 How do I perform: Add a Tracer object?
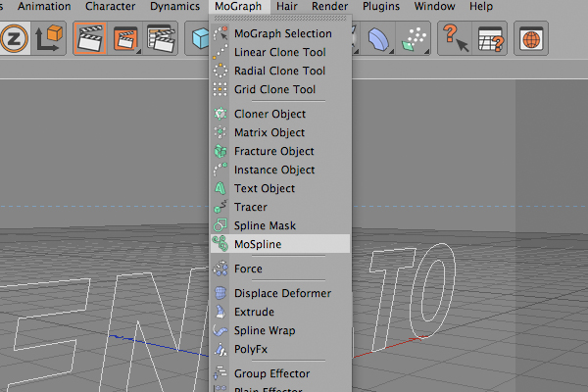pos(280,207)
